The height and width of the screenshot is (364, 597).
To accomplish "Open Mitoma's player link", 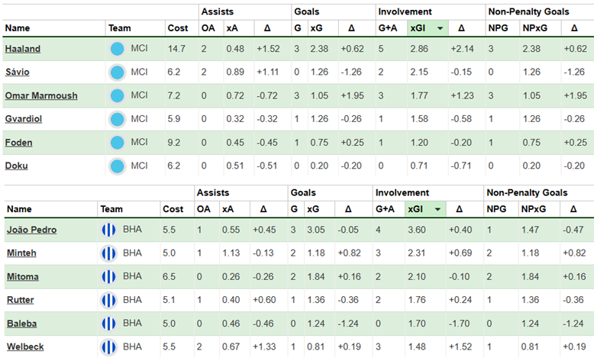I will click(22, 276).
